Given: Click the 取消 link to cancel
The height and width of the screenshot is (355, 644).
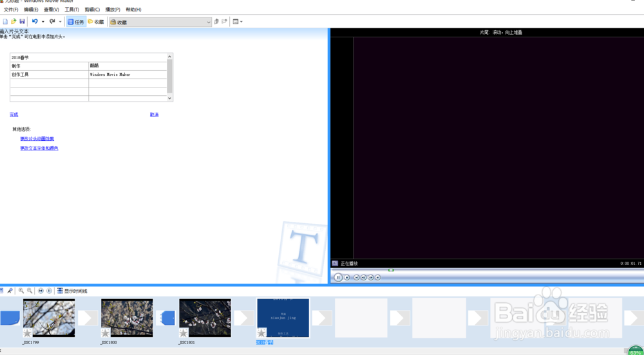Looking at the screenshot, I should pos(154,114).
